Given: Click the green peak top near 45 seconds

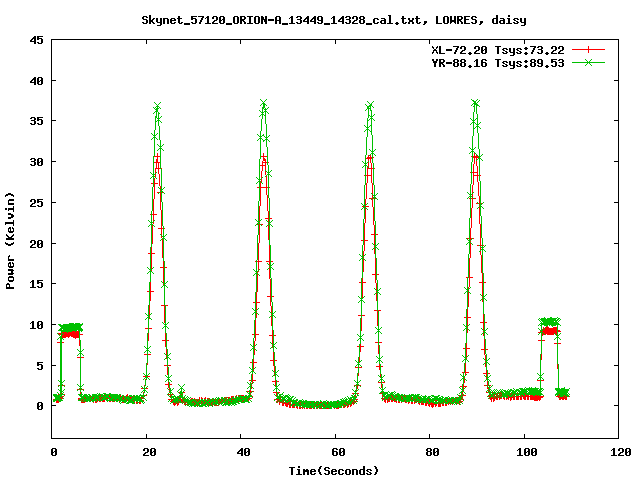Looking at the screenshot, I should (264, 102).
